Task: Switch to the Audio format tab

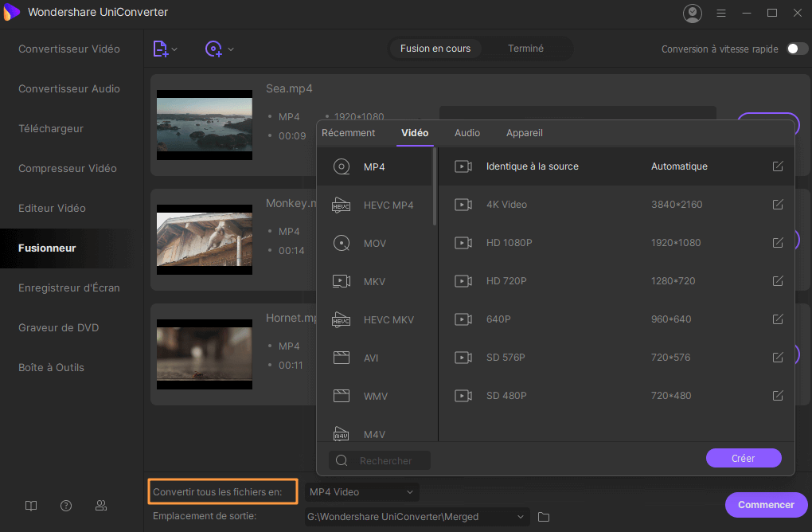Action: coord(467,133)
